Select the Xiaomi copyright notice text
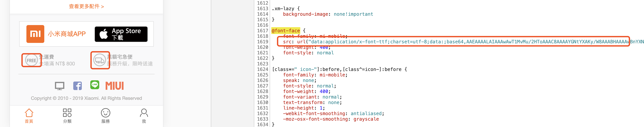644x127 pixels. pyautogui.click(x=86, y=98)
